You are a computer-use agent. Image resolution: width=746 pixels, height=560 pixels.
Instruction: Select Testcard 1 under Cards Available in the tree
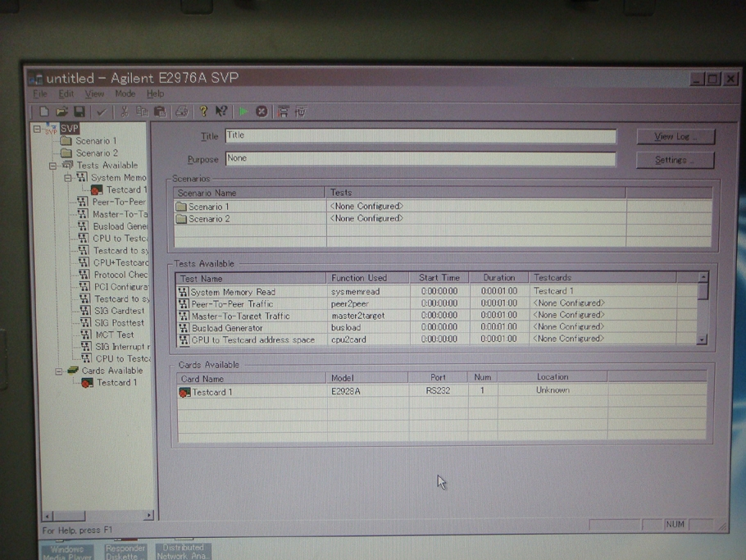(x=117, y=383)
